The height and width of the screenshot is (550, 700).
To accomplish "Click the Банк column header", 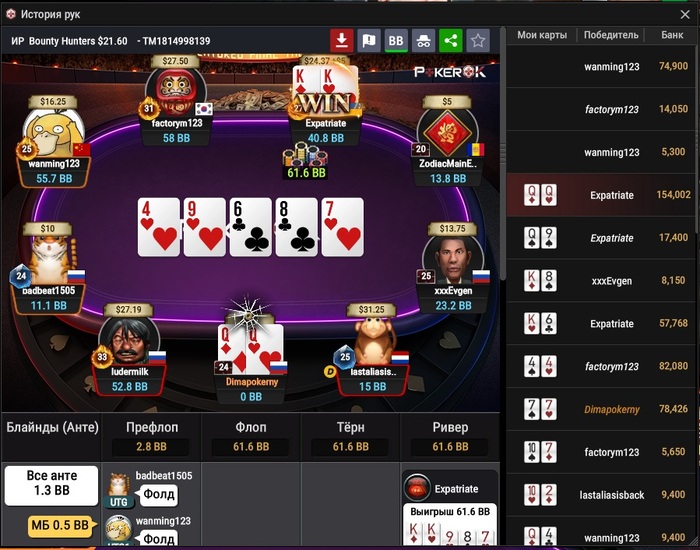I will [x=672, y=35].
